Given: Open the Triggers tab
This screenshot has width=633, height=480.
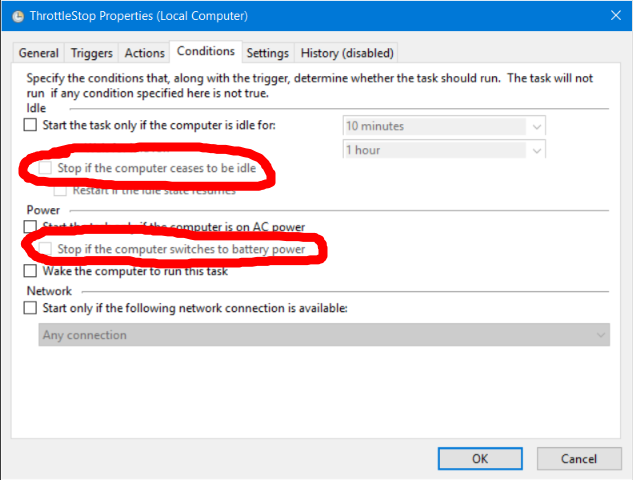Looking at the screenshot, I should click(92, 53).
